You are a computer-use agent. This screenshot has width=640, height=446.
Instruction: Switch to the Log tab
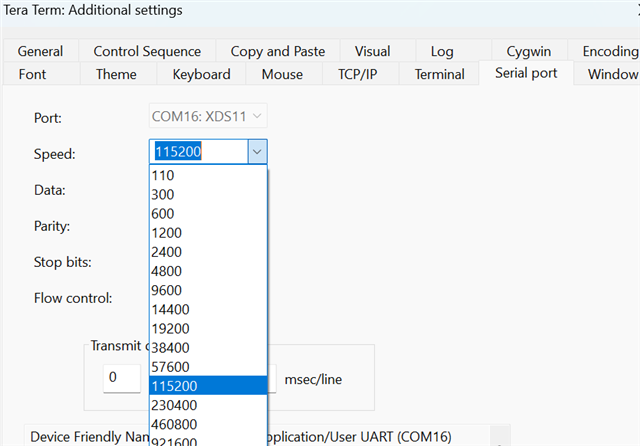point(442,51)
